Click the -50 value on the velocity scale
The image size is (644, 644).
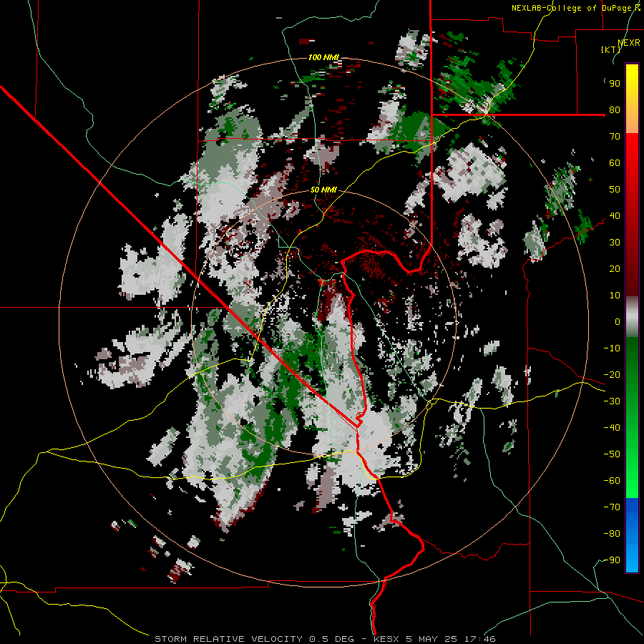tap(612, 454)
